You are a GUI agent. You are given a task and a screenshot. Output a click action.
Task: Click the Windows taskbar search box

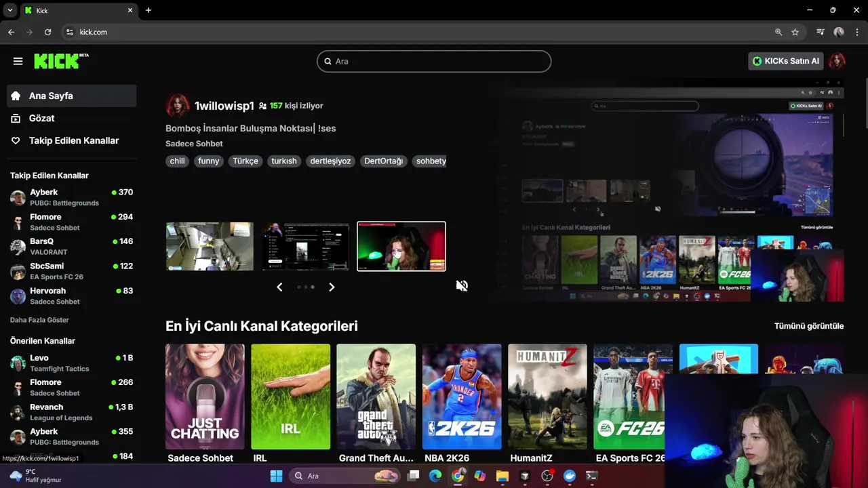click(344, 476)
